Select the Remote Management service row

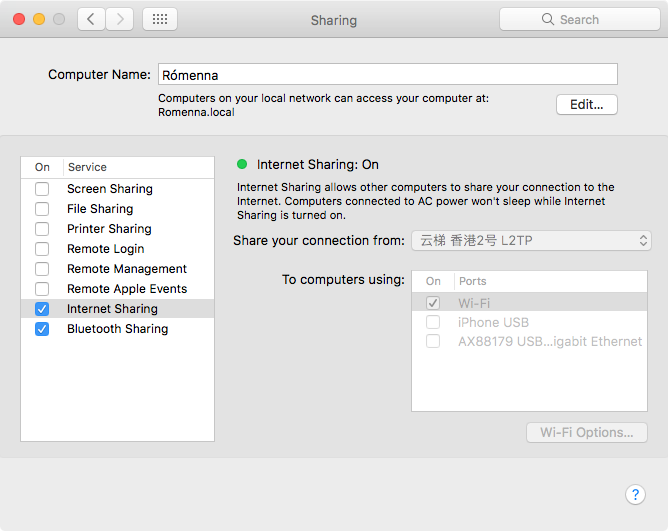118,269
